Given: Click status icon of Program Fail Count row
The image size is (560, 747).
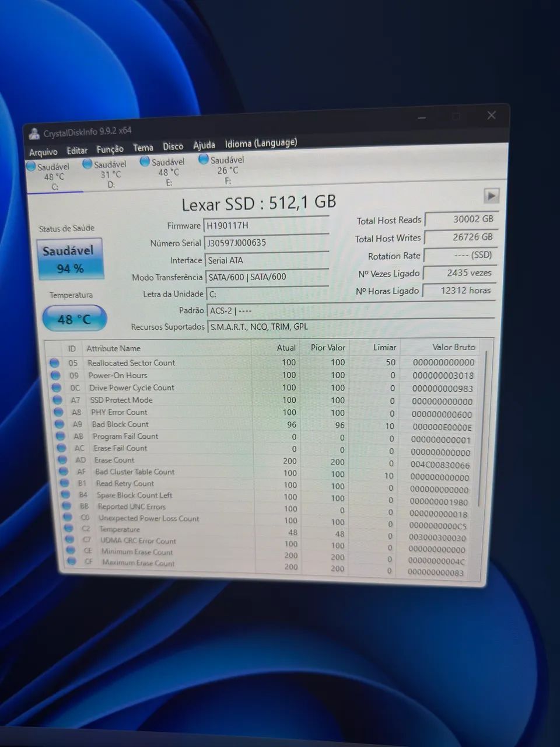Looking at the screenshot, I should (61, 436).
